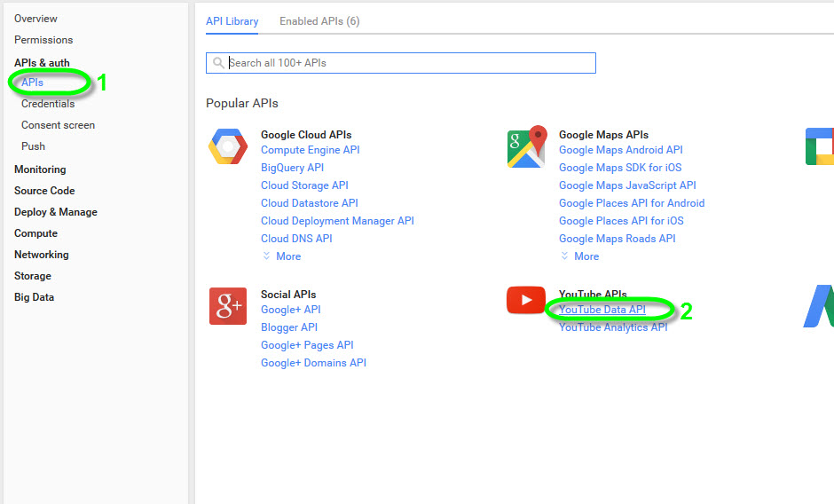Open the Compute Engine API link
Image resolution: width=834 pixels, height=504 pixels.
pyautogui.click(x=310, y=150)
